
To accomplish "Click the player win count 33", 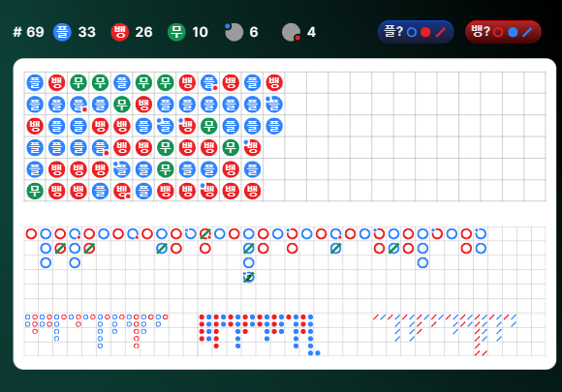I will click(x=87, y=32).
